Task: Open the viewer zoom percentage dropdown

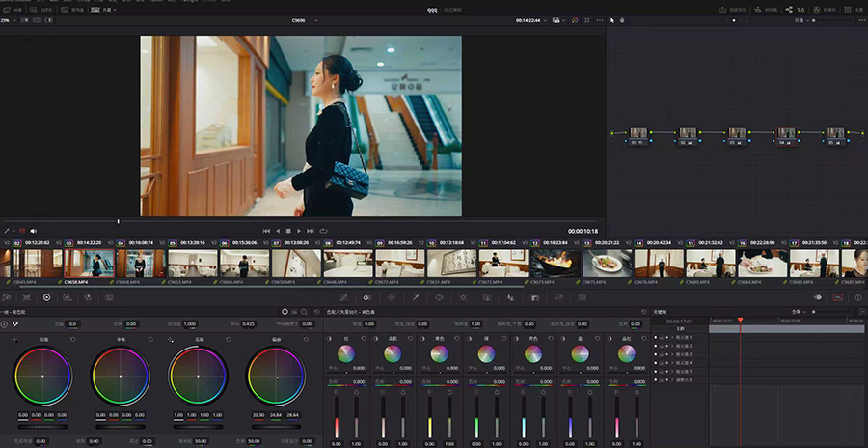Action: (9, 19)
